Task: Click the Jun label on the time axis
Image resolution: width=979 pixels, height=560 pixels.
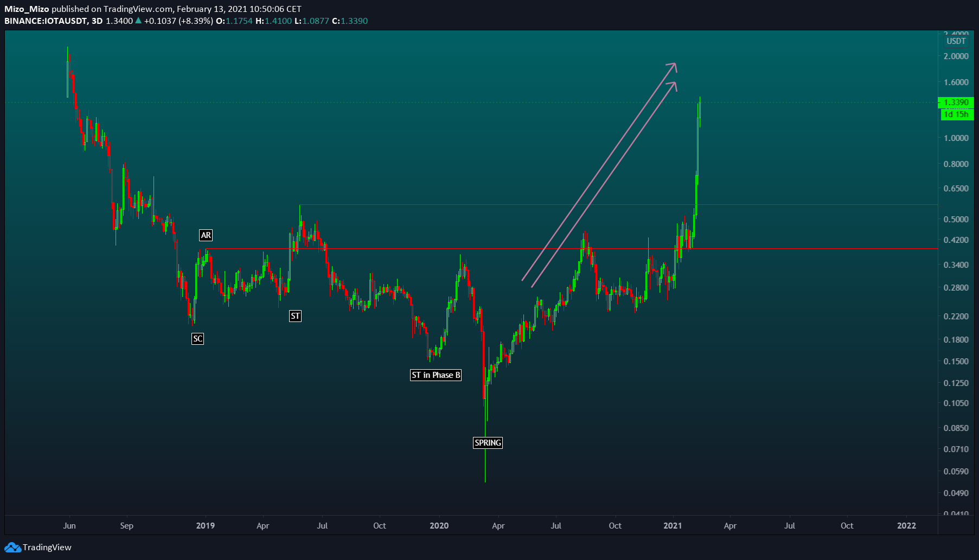Action: tap(69, 526)
